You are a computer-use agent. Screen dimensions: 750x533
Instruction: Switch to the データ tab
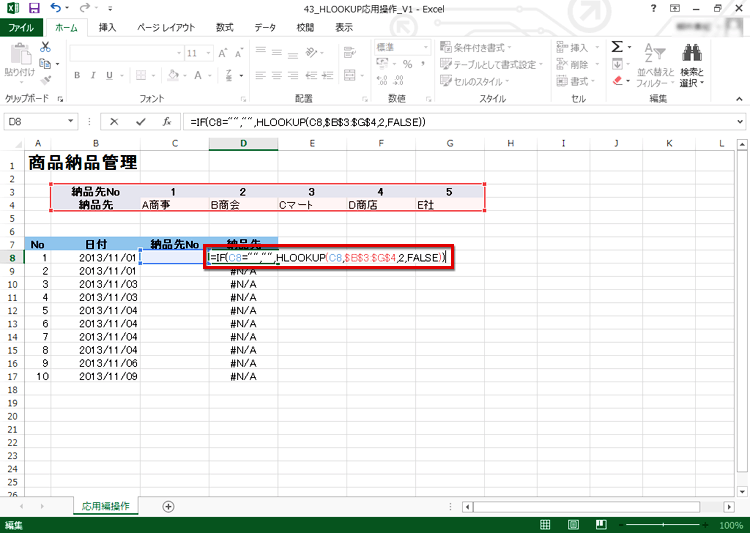[265, 28]
